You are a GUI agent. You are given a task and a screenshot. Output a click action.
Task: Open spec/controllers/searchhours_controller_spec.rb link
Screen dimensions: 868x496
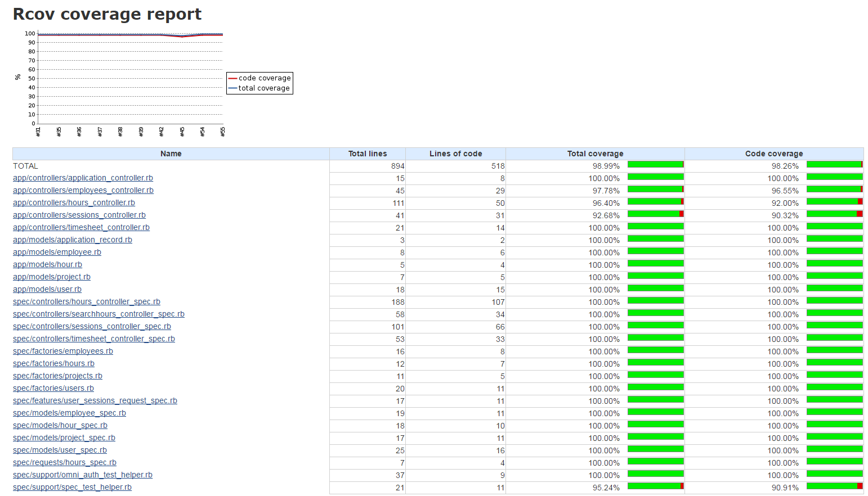click(x=99, y=314)
